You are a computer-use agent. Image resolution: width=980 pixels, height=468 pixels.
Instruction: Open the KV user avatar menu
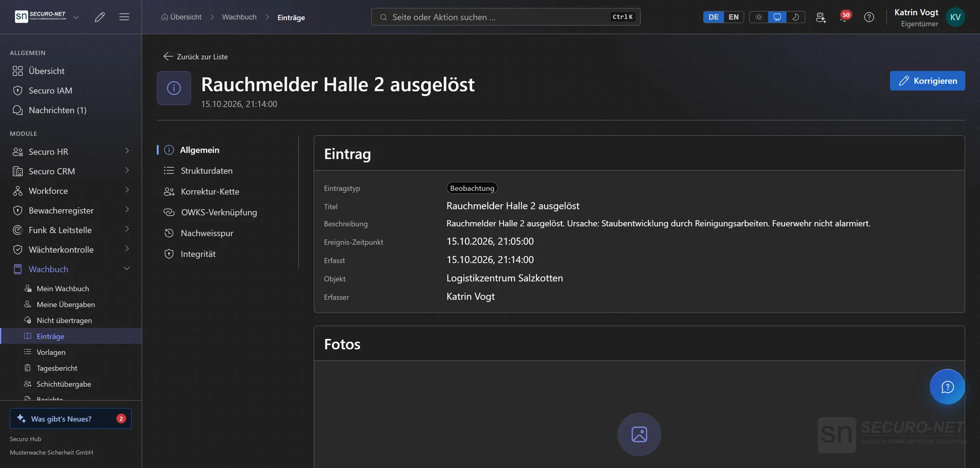[x=955, y=17]
